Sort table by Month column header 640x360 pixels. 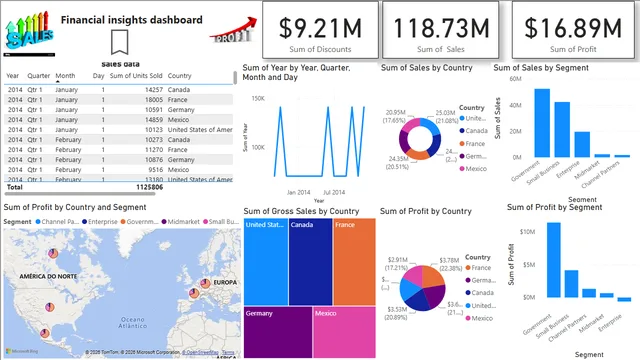(x=65, y=76)
